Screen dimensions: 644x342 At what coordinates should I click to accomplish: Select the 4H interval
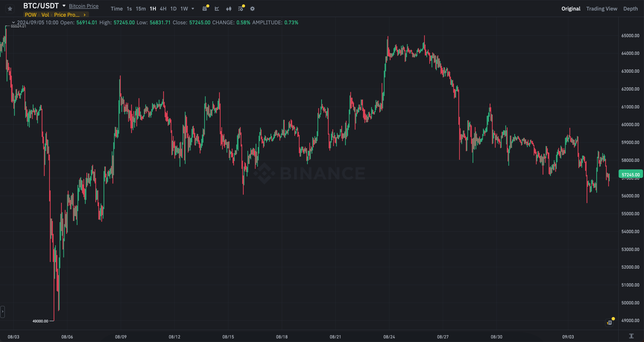(163, 9)
